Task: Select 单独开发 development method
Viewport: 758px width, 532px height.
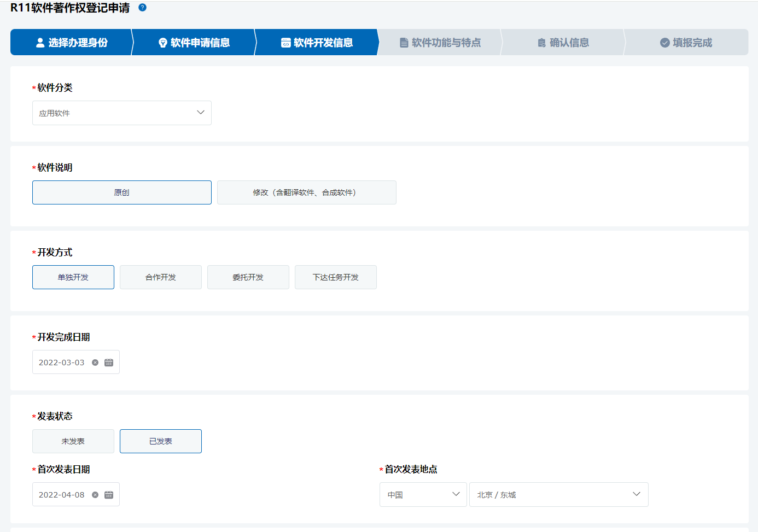Action: coord(73,277)
